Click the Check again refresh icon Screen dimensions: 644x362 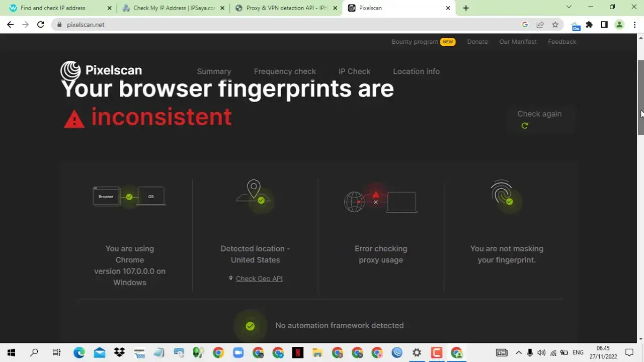tap(525, 126)
